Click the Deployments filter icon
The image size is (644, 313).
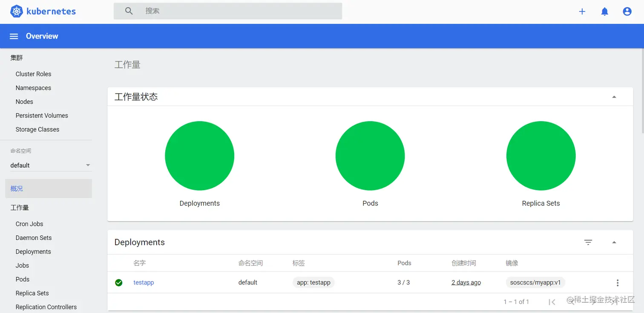[588, 242]
